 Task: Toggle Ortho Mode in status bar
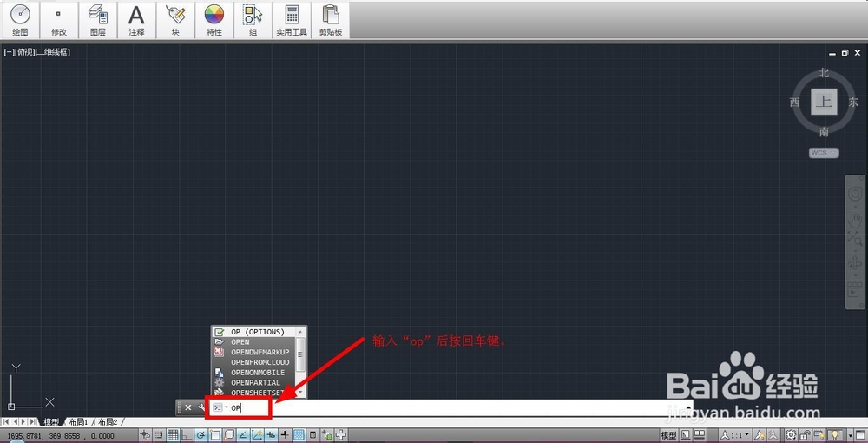click(187, 435)
